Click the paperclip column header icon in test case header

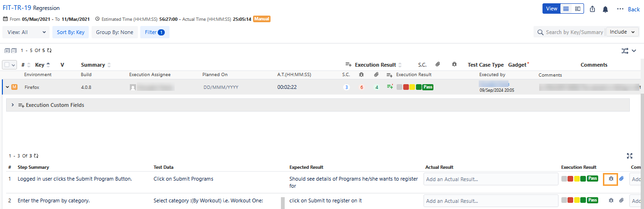(x=438, y=64)
